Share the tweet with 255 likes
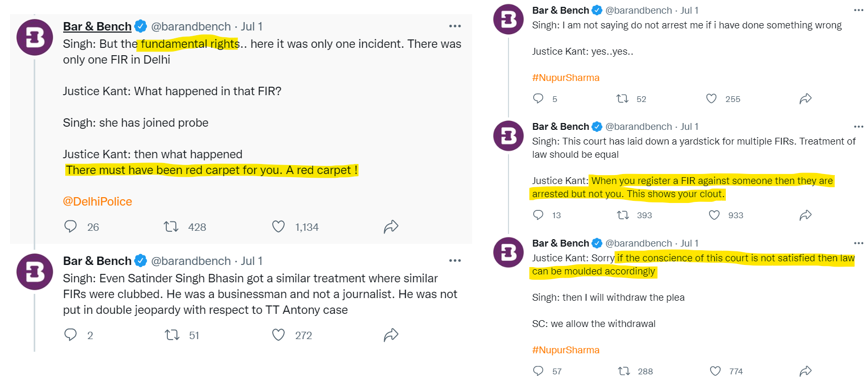Image resolution: width=868 pixels, height=378 pixels. (805, 99)
